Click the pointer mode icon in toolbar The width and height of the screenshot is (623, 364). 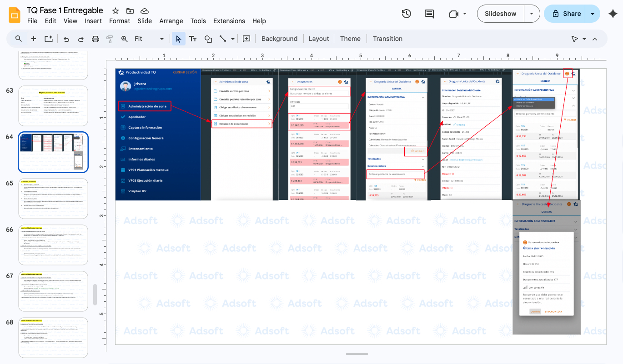click(575, 39)
